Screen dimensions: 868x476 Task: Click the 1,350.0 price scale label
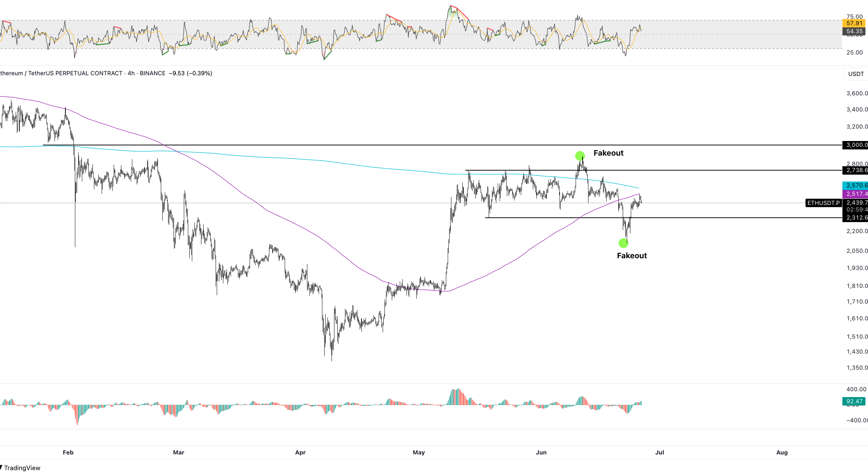[857, 368]
